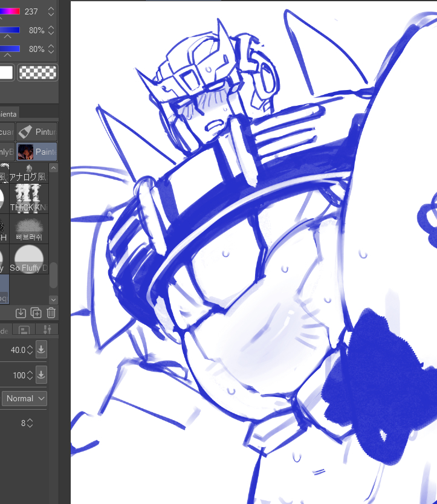This screenshot has height=504, width=437.
Task: Open the Normal blending mode dropdown
Action: pos(24,398)
